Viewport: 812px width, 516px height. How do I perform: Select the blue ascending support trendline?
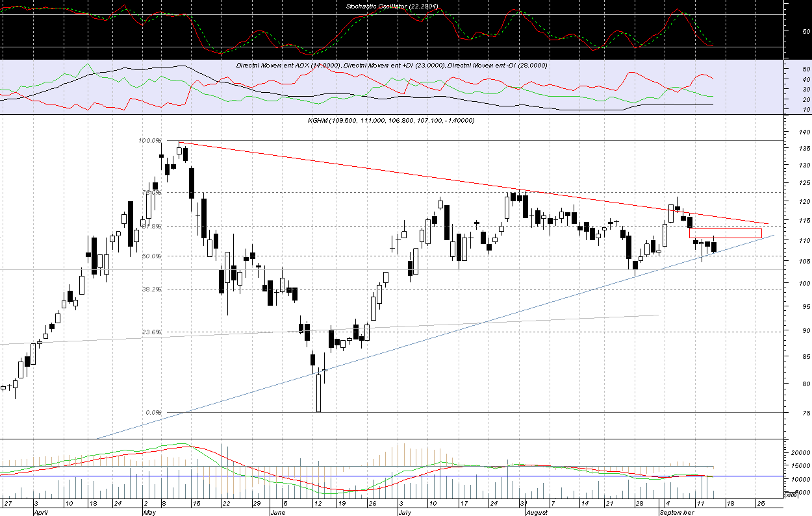455,330
